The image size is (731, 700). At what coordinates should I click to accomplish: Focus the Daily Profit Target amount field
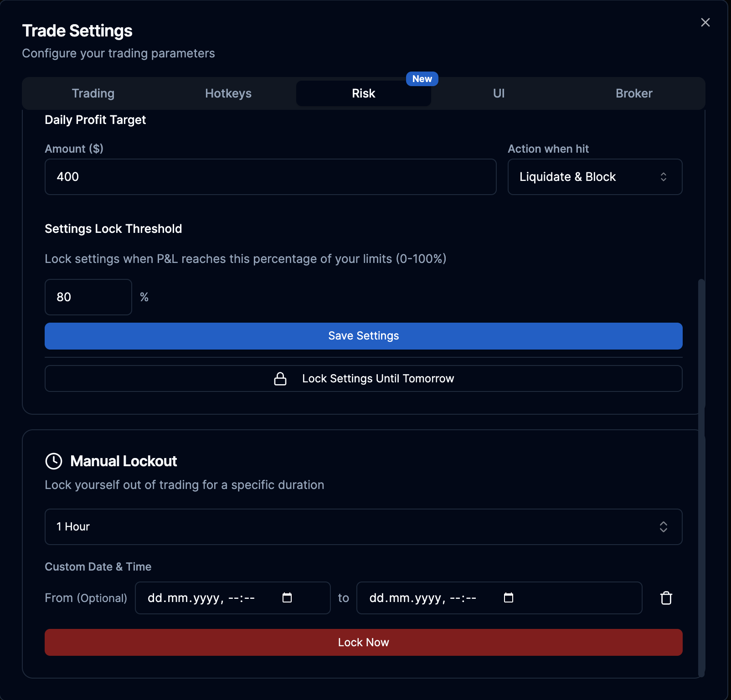pos(270,177)
